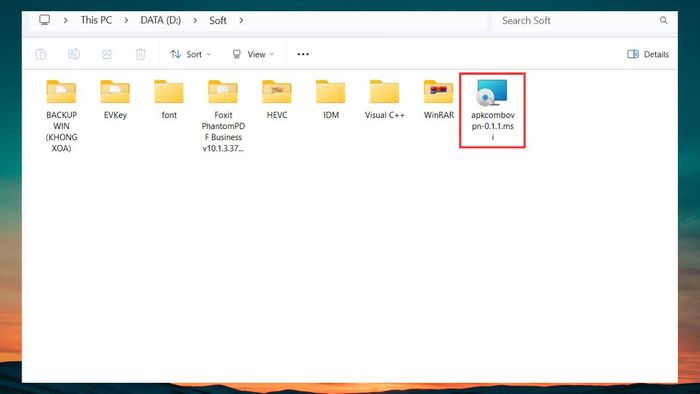Viewport: 700px width, 394px height.
Task: Expand the chevron after This PC
Action: [x=126, y=20]
